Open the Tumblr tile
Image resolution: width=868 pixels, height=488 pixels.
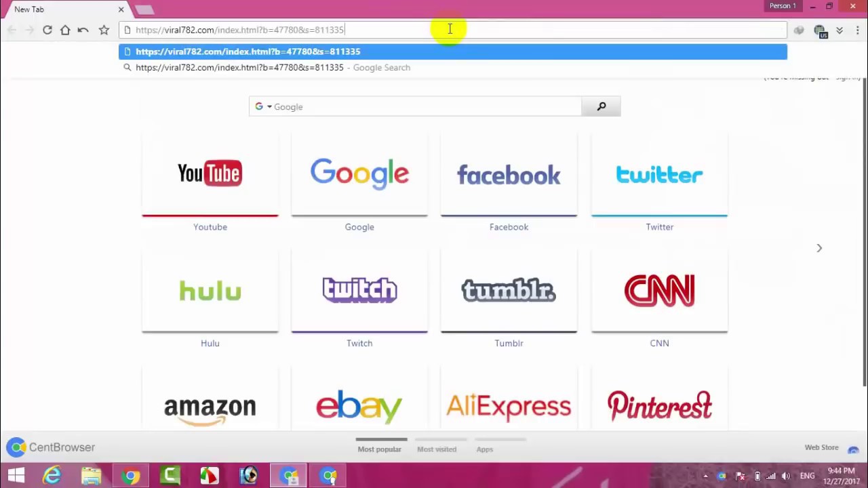[x=509, y=291]
